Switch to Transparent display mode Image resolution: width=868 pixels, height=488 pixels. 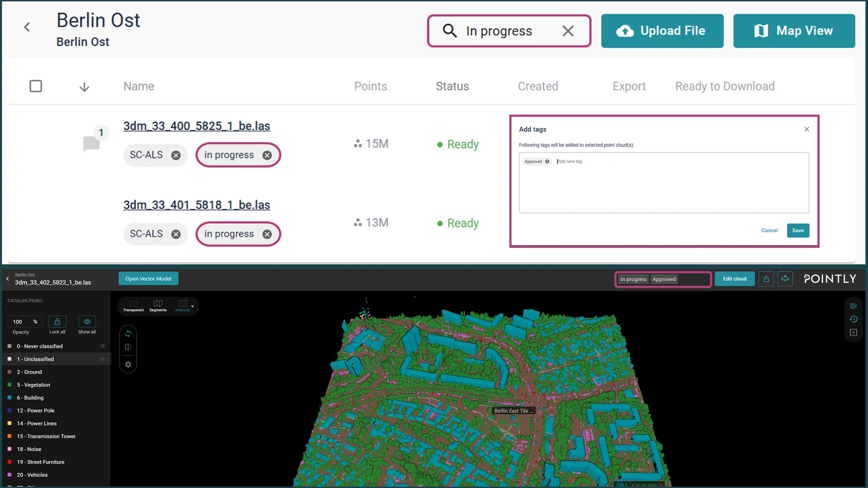pos(133,306)
